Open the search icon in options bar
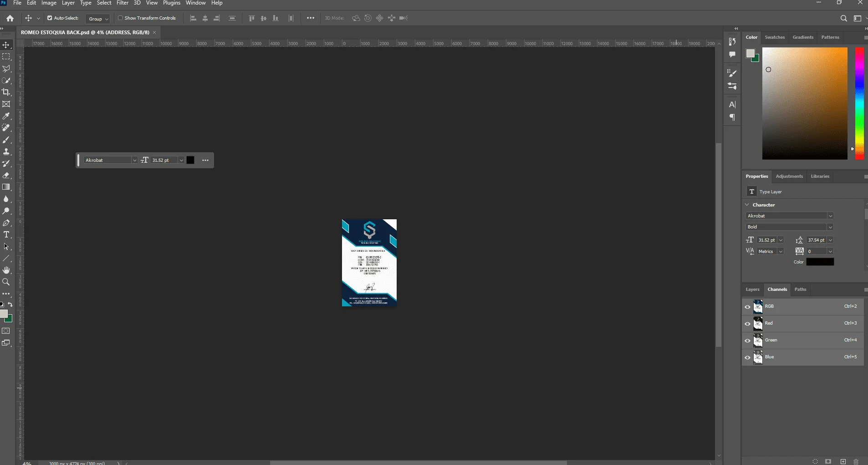The width and height of the screenshot is (868, 465). point(843,18)
